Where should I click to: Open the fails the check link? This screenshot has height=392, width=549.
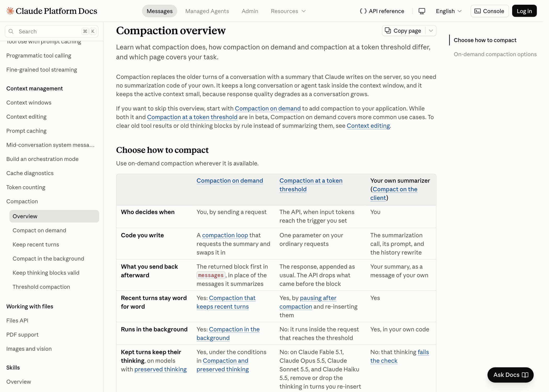(399, 356)
